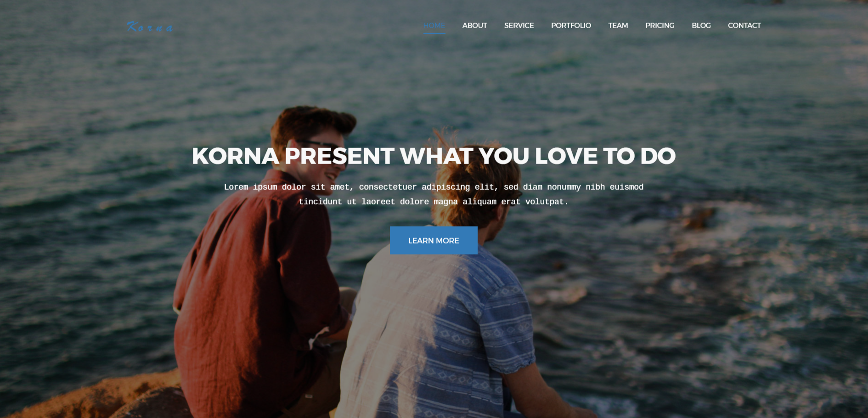Click the 'tincidunt ut laoreet' text line
Image resolution: width=868 pixels, height=418 pixels.
[x=434, y=202]
